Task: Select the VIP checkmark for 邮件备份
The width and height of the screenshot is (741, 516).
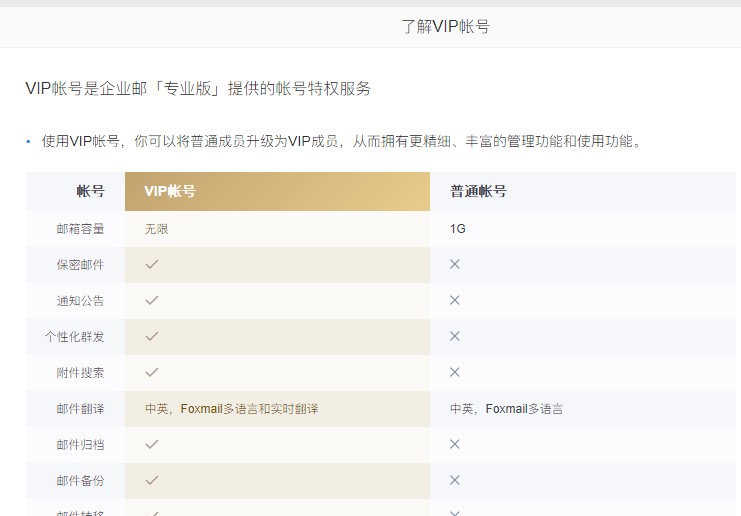Action: [x=152, y=480]
